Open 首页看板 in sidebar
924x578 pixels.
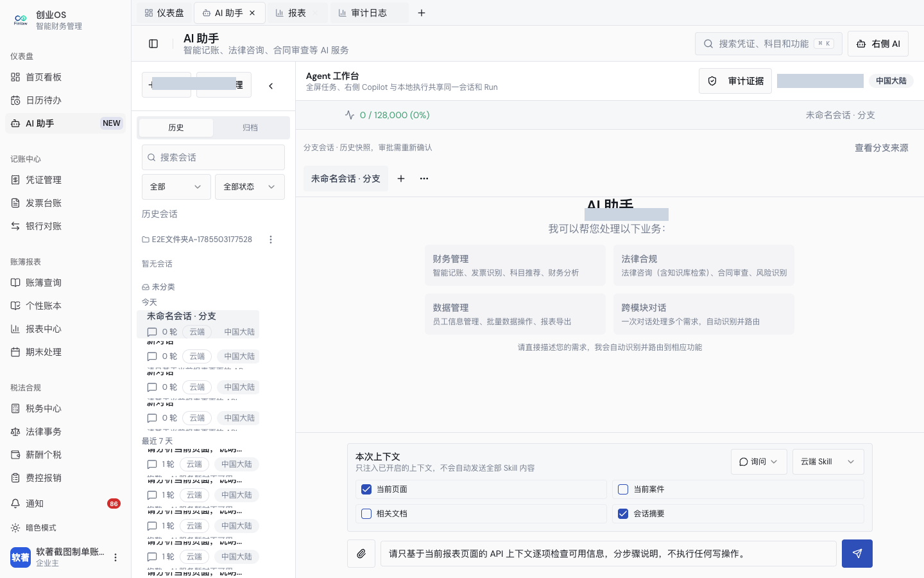coord(65,77)
